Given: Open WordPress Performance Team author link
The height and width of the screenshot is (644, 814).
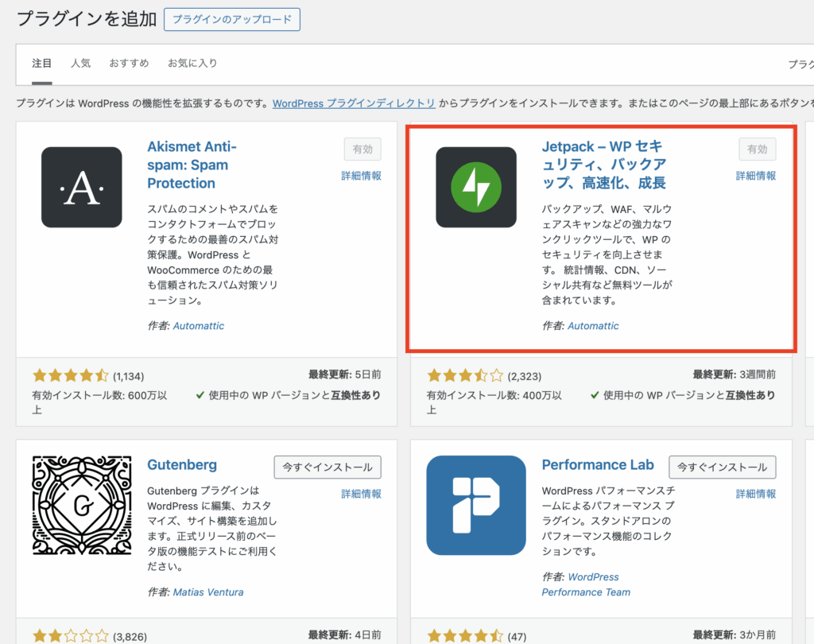Looking at the screenshot, I should pos(586,584).
